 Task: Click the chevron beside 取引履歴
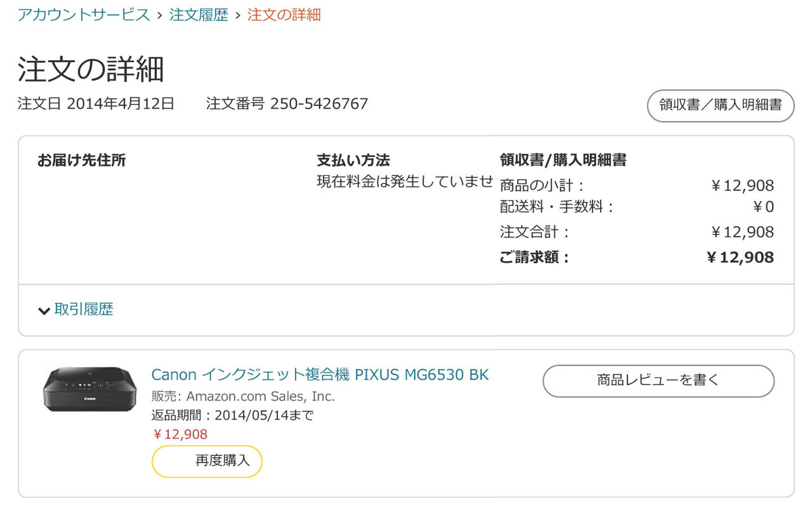pos(44,310)
